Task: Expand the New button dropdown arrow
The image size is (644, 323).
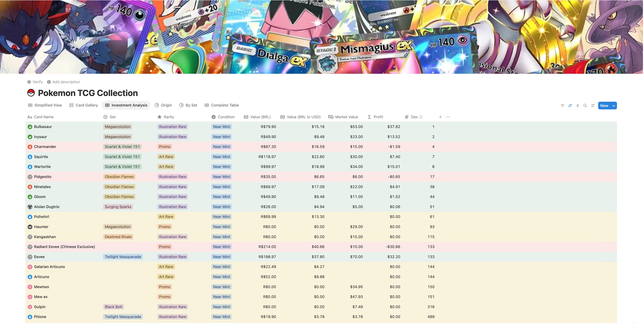Action: click(x=613, y=105)
